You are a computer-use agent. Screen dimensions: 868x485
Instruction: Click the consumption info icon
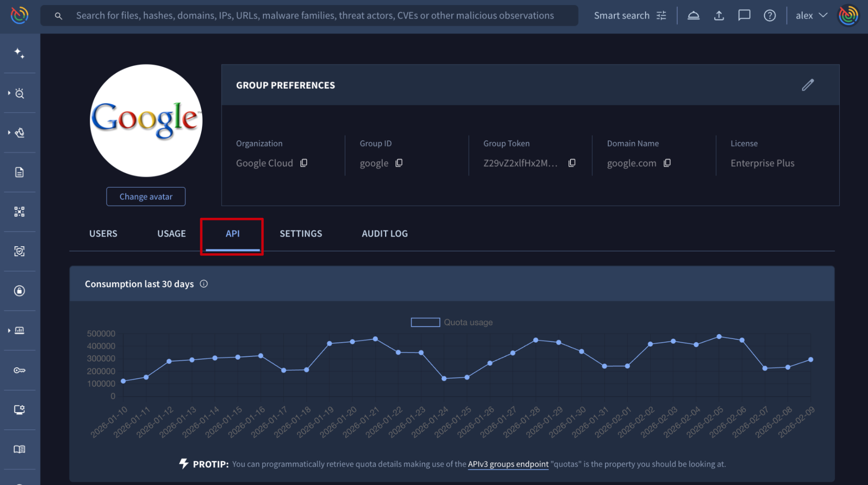[x=204, y=284]
